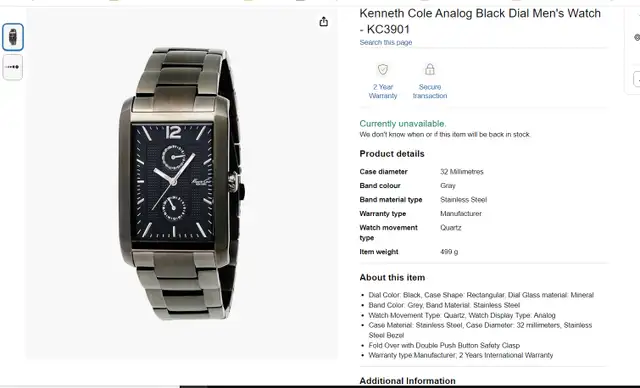Click the Product details heading
Viewport: 640px width, 388px height.
(x=391, y=154)
